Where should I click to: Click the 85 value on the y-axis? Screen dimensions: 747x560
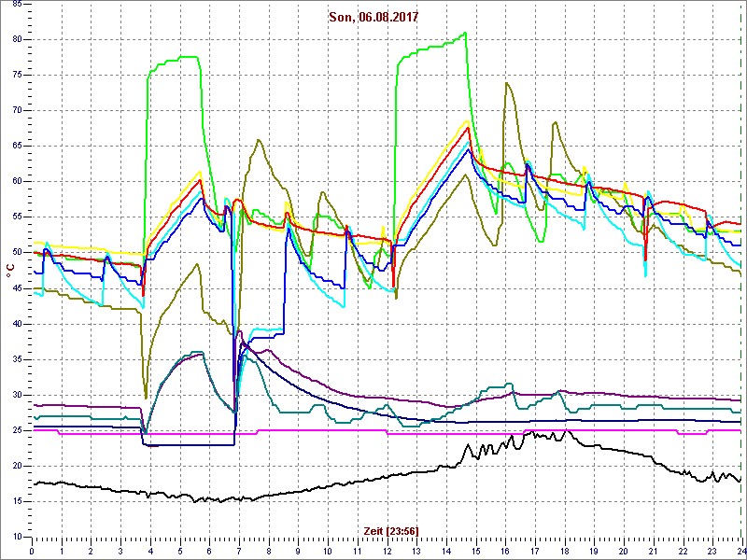tap(16, 4)
